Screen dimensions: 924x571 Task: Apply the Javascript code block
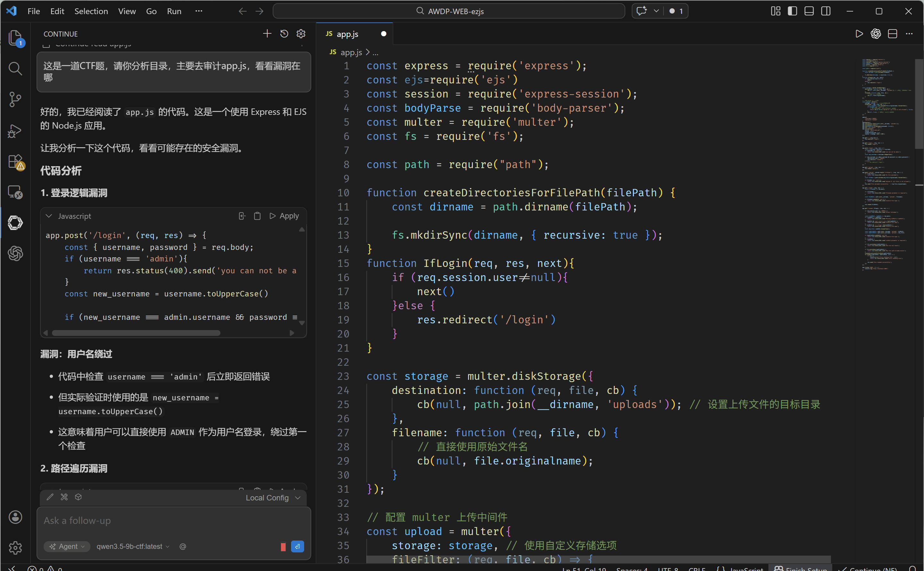coord(284,216)
